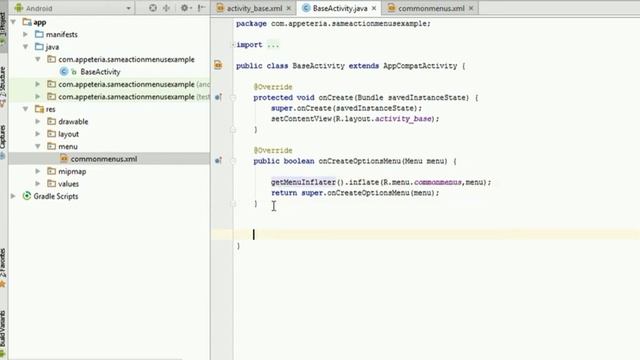This screenshot has width=640, height=360.
Task: Click the first @Override annotation above onCreate
Action: coord(273,87)
